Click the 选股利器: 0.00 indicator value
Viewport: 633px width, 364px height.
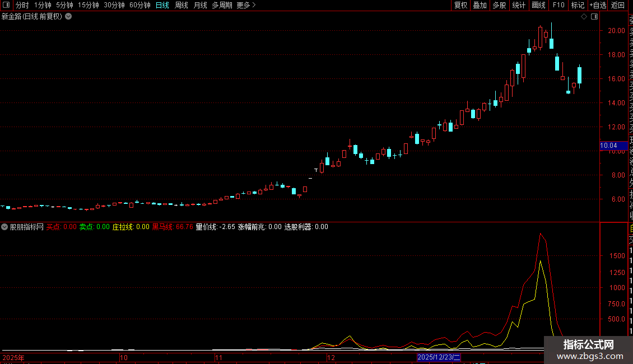click(306, 227)
